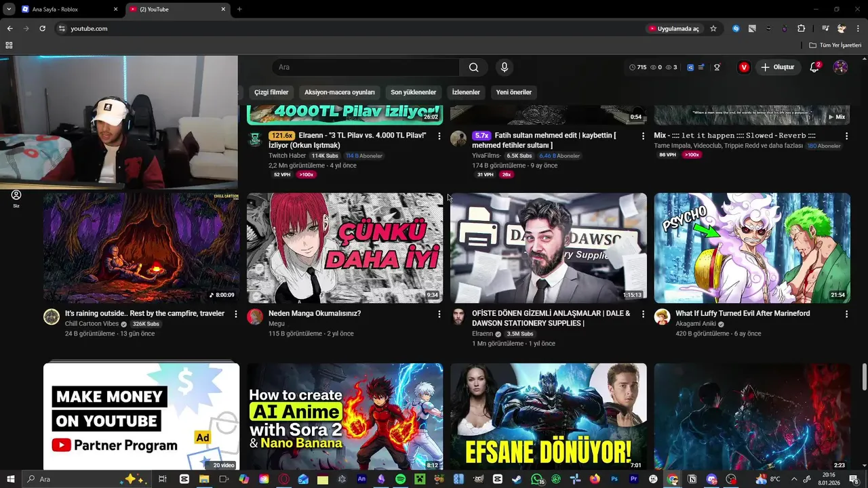Select the 'Yeni öneriler' chip
868x488 pixels.
tap(514, 92)
